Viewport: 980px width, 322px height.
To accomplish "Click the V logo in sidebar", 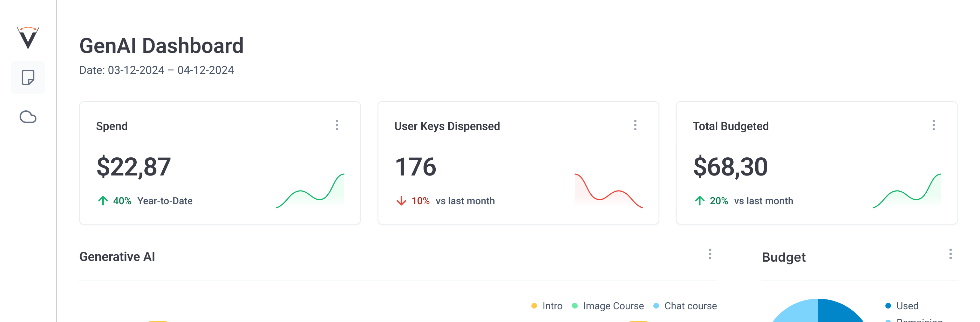I will click(28, 38).
